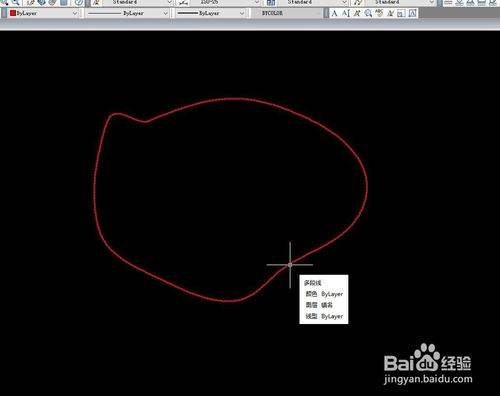The height and width of the screenshot is (396, 500).
Task: Open the ByLayer lineweight dropdown
Action: 211,13
